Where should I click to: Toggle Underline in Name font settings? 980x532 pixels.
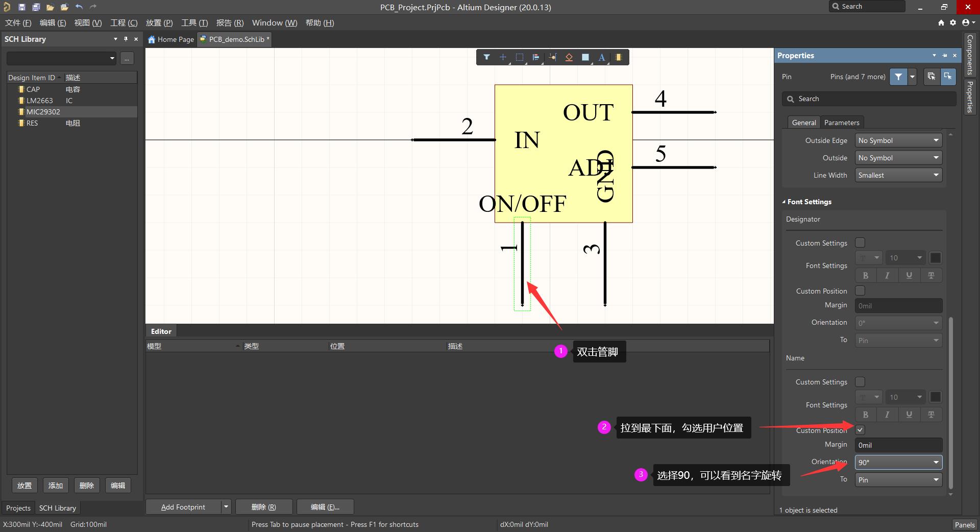(909, 415)
